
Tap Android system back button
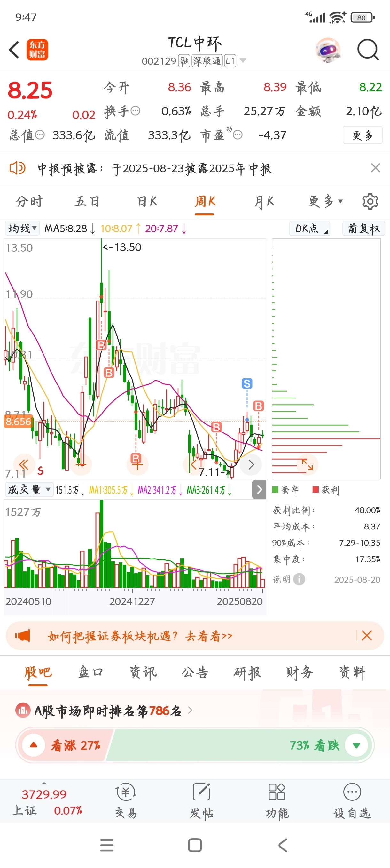point(283,845)
